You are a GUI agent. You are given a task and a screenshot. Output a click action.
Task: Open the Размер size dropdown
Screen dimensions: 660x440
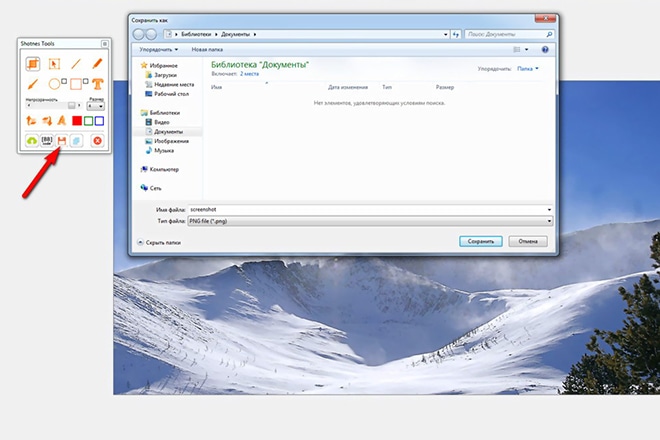point(97,106)
